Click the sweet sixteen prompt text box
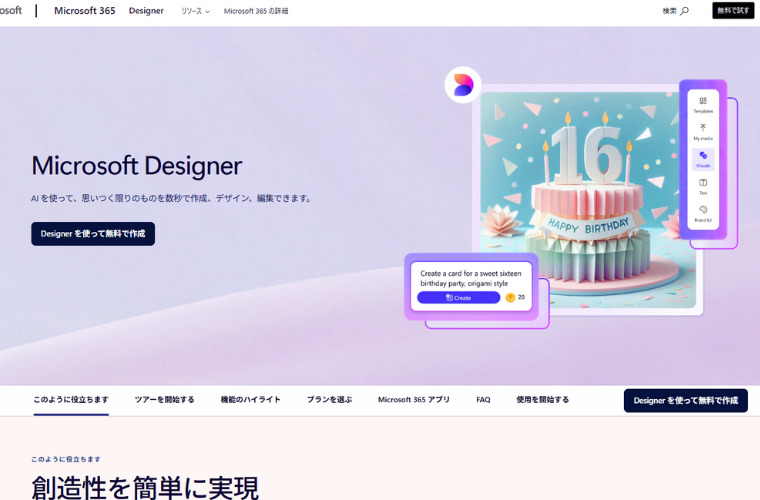760x500 pixels. (x=471, y=278)
